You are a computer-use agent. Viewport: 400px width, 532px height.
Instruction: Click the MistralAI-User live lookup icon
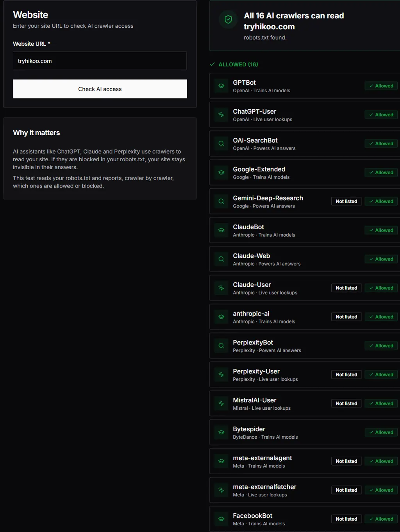(221, 404)
